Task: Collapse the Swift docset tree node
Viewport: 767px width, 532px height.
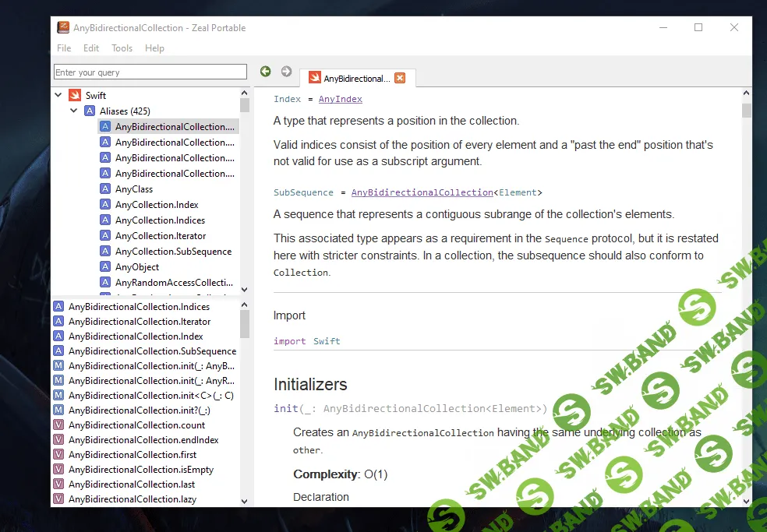Action: click(58, 96)
